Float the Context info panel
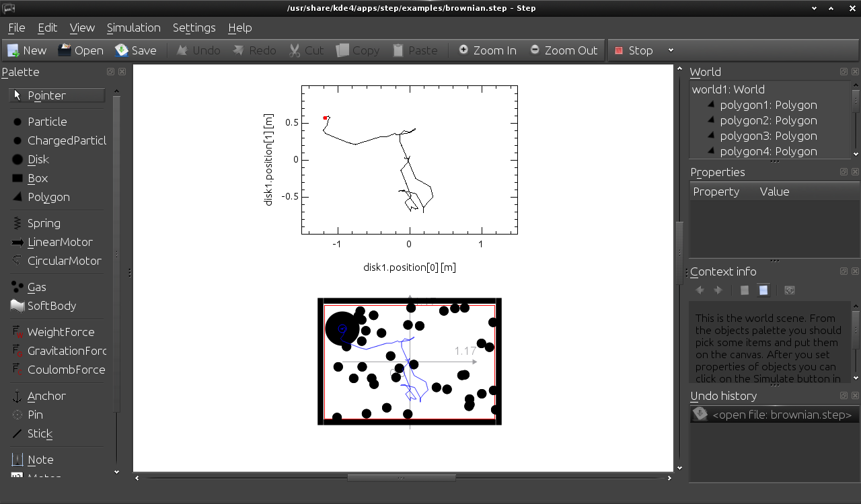The height and width of the screenshot is (504, 861). pyautogui.click(x=844, y=271)
